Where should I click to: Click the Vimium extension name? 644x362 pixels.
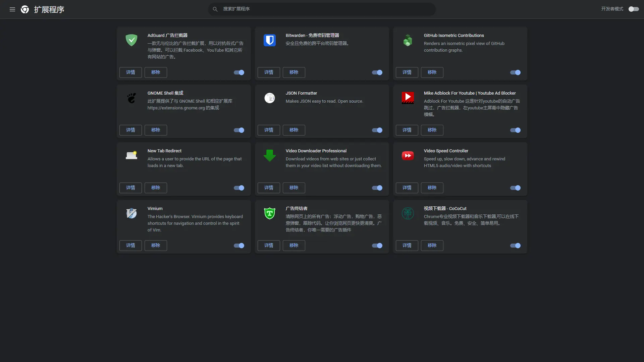click(x=155, y=209)
